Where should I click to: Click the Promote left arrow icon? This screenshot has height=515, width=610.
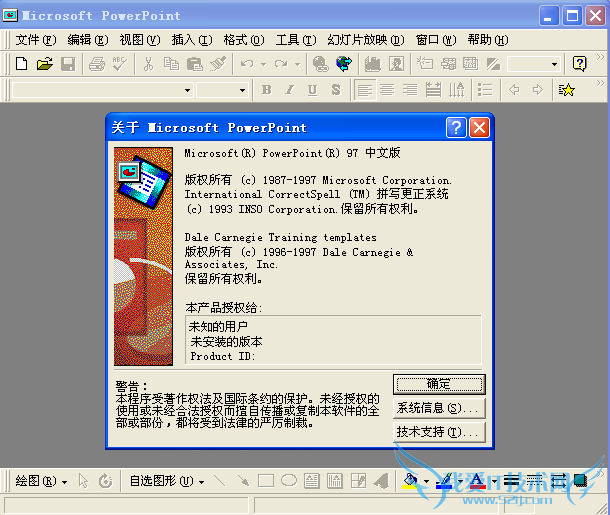pos(514,90)
